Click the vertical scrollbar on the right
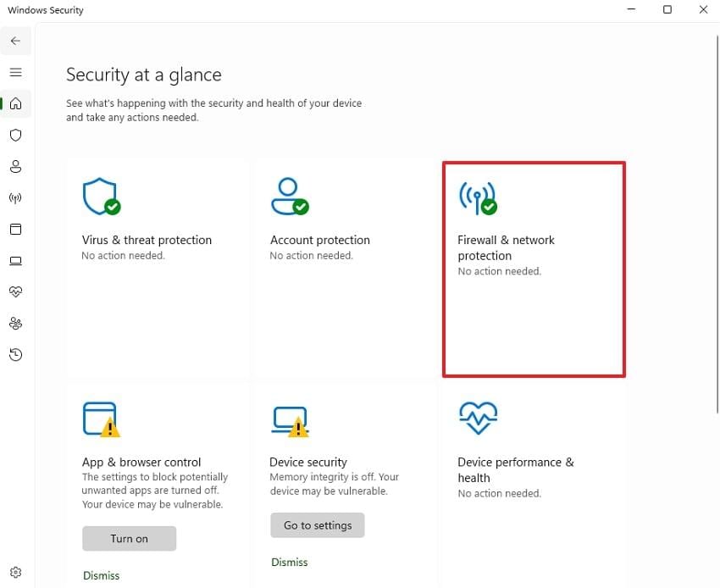The width and height of the screenshot is (720, 588). [717, 225]
